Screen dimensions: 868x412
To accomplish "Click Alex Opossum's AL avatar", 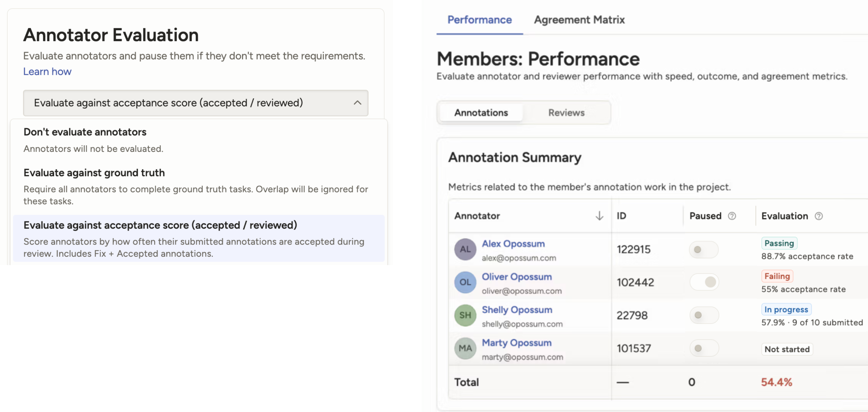I will (465, 249).
